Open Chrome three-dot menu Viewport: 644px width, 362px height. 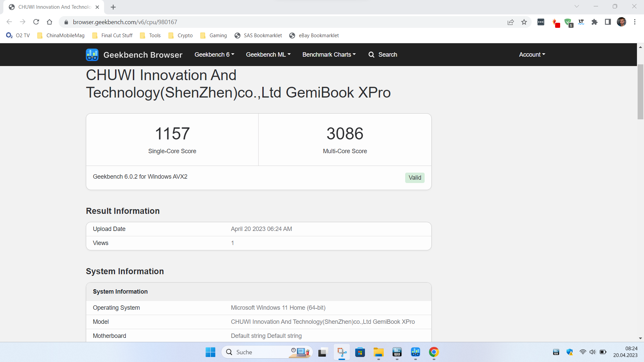pyautogui.click(x=635, y=22)
